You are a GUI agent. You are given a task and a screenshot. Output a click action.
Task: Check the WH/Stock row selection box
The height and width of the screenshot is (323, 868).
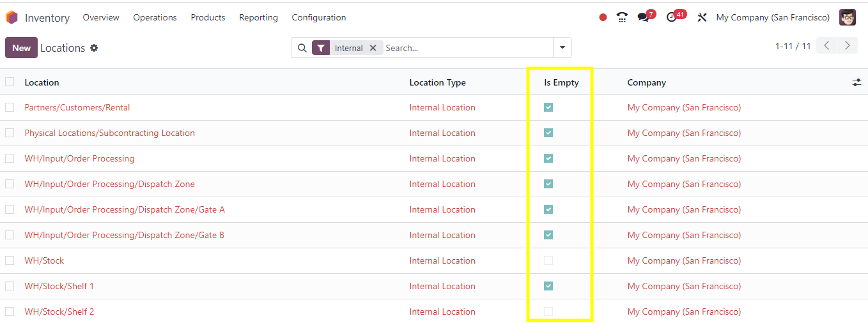[x=10, y=260]
